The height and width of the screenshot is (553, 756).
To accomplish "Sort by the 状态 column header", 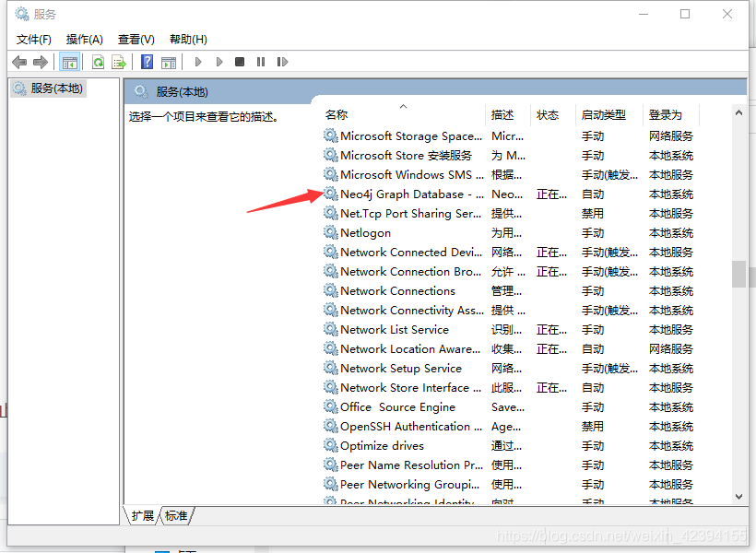I will [x=553, y=114].
